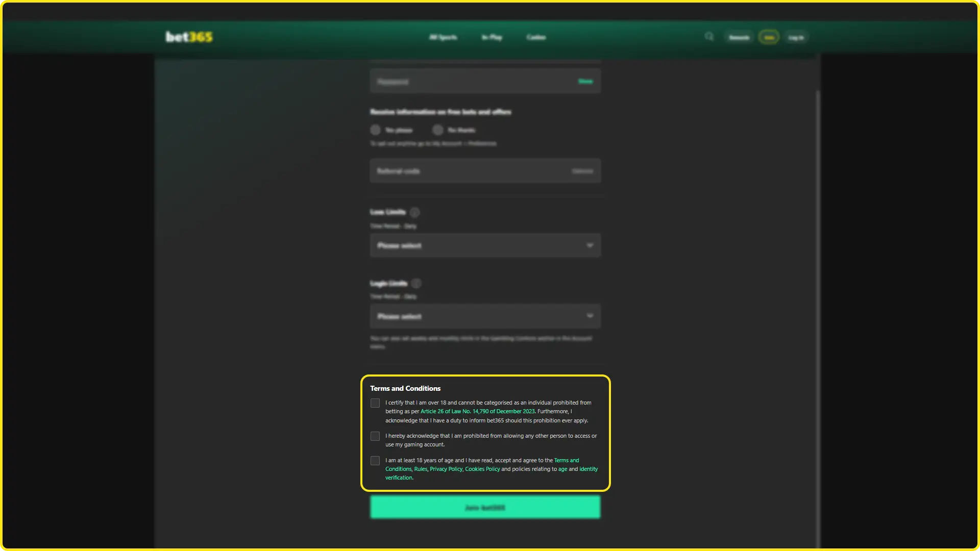Open the Login Limits 'Please select' dropdown

tap(485, 316)
